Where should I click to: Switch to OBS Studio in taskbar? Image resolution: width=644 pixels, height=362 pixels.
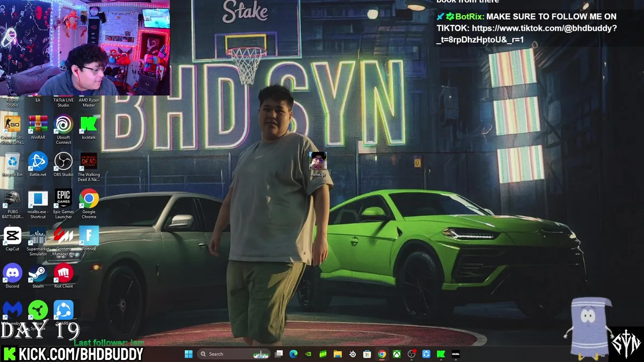412,354
